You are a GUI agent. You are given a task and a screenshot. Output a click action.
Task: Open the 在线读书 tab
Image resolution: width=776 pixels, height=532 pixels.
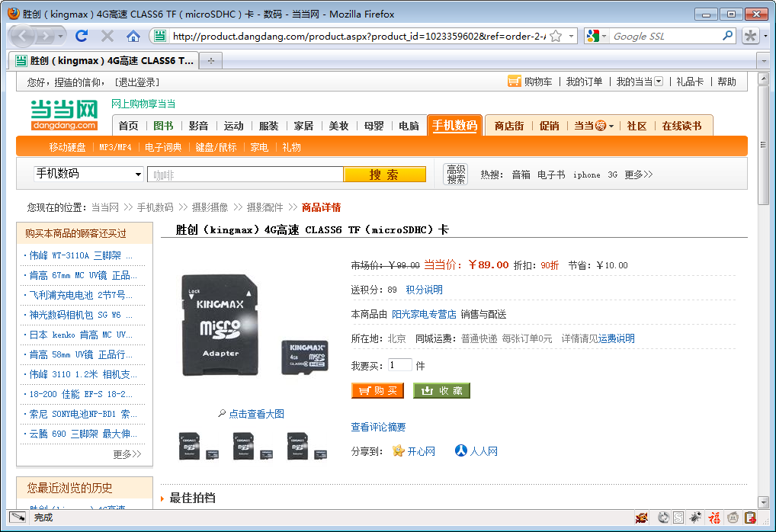pos(682,126)
